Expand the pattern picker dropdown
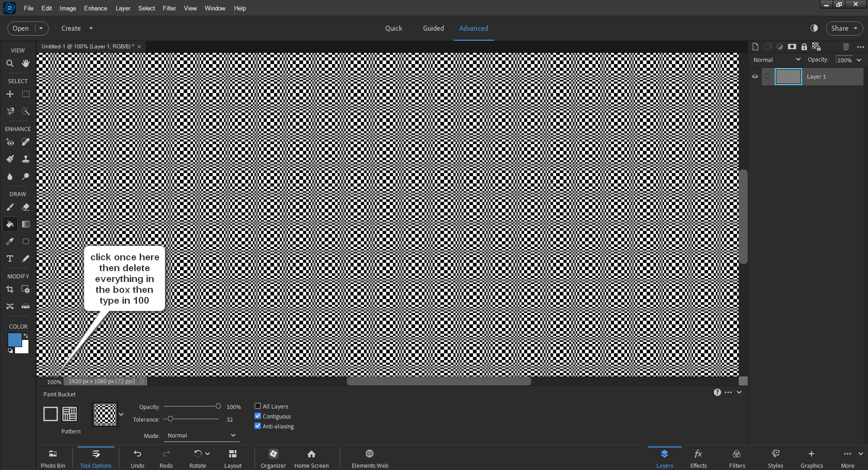This screenshot has height=470, width=868. point(121,414)
